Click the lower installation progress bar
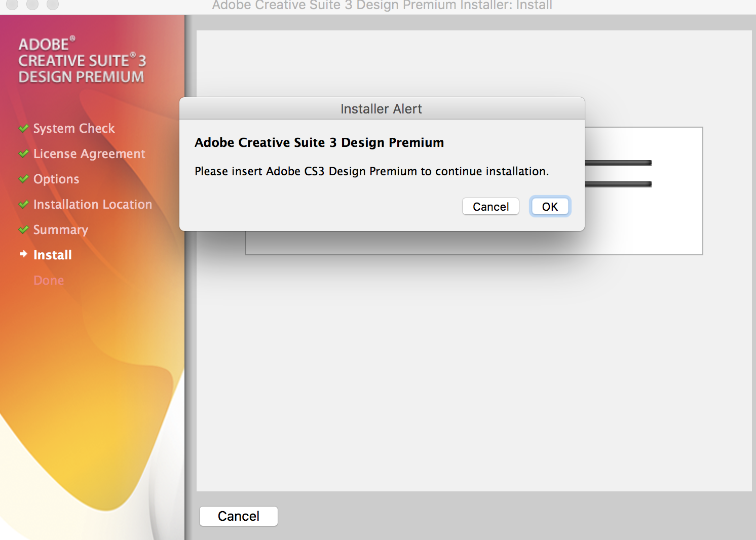 pyautogui.click(x=618, y=184)
